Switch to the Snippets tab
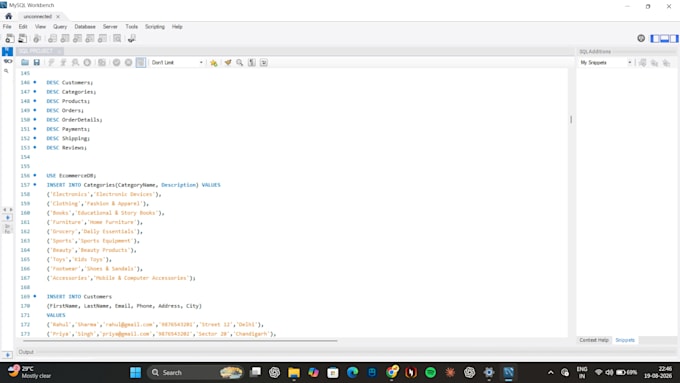The width and height of the screenshot is (680, 383). 625,340
